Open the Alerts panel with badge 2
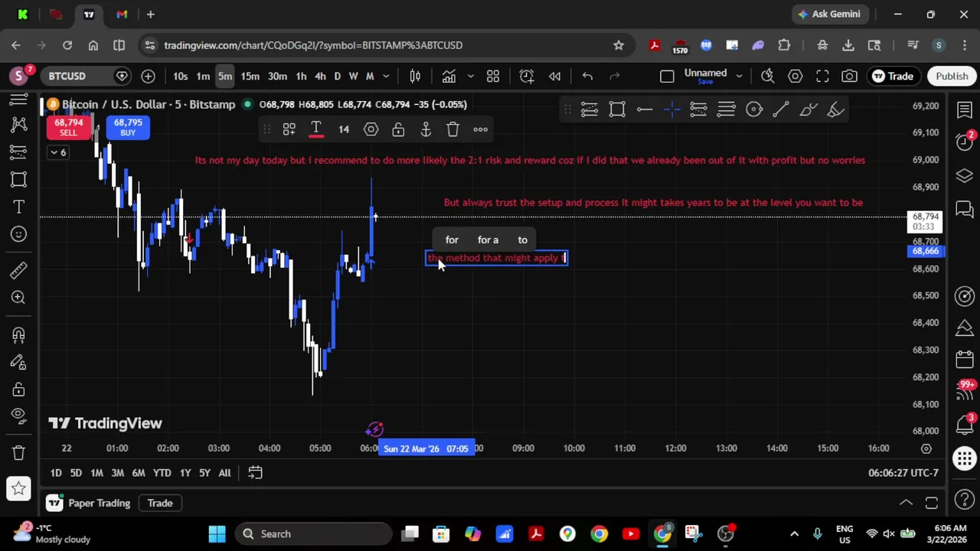The image size is (980, 551). (965, 142)
